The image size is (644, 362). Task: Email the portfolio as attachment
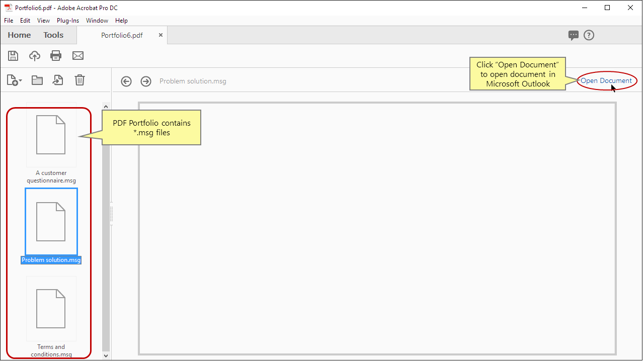77,55
